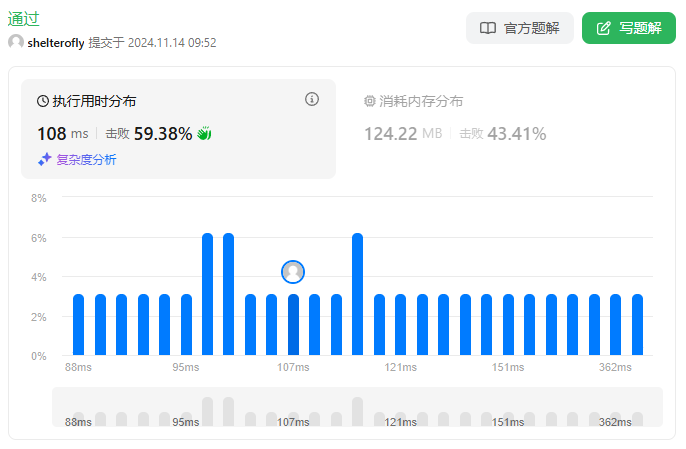Click the submission date 2024.11.14 09:52
Screen dimensions: 686x449
pyautogui.click(x=172, y=43)
